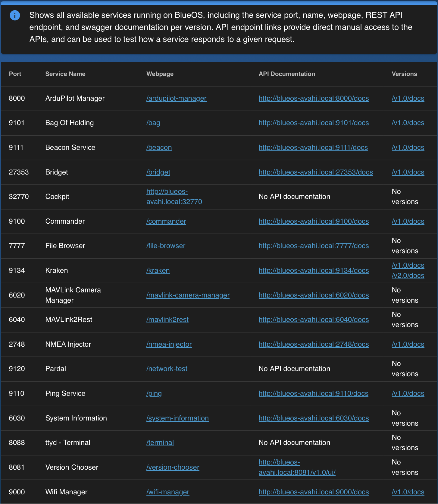Click the blue info icon in banner
438x504 pixels.
[x=15, y=15]
